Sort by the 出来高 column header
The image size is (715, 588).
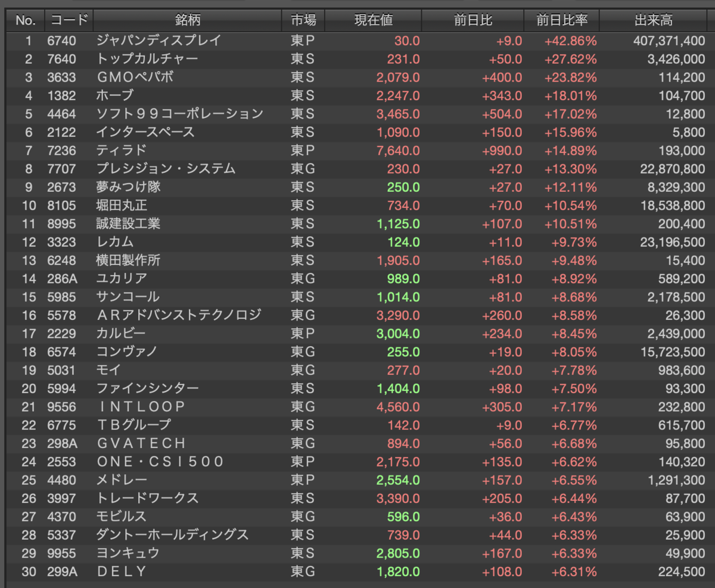(x=654, y=20)
